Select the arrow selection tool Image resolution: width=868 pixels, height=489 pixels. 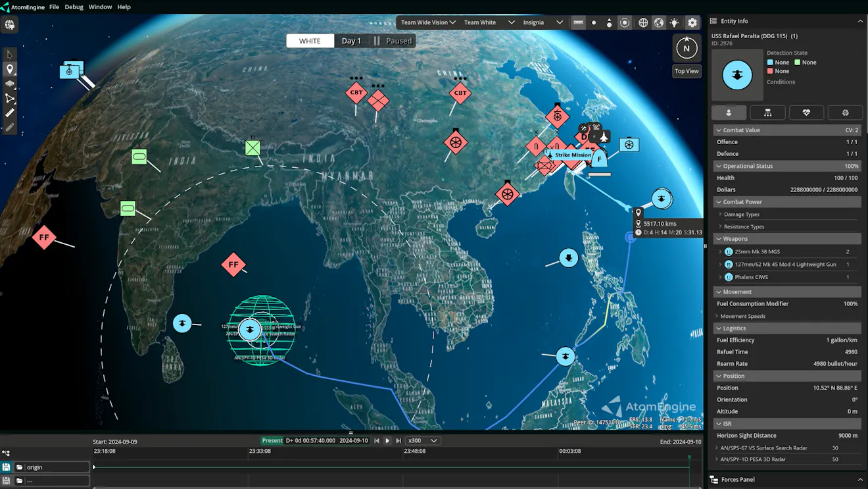click(x=10, y=54)
